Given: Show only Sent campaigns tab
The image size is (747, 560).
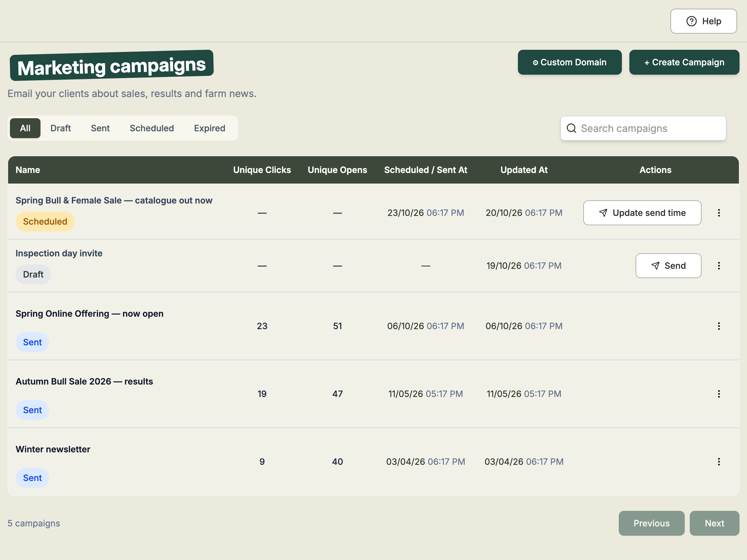Looking at the screenshot, I should coord(100,128).
